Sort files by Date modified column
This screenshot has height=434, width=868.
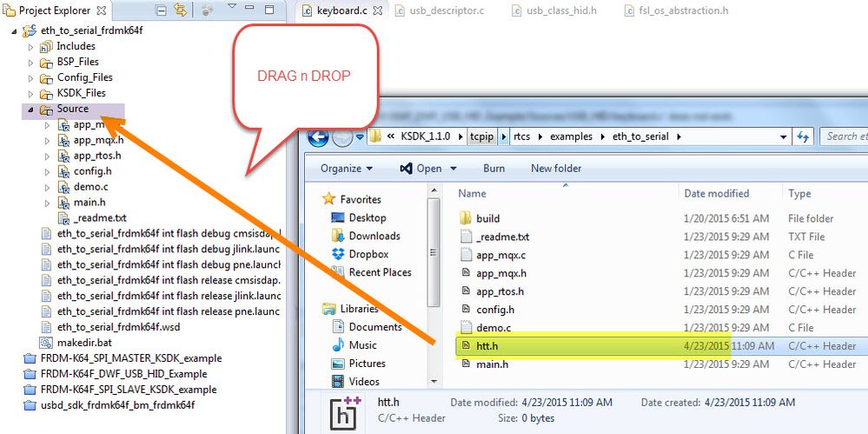point(716,193)
